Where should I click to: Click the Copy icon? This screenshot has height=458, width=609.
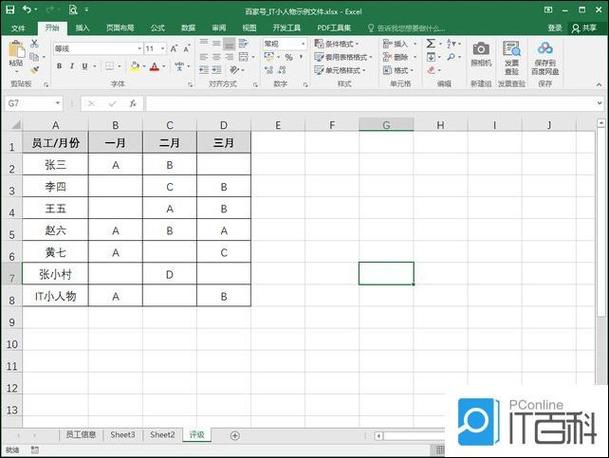coord(35,57)
